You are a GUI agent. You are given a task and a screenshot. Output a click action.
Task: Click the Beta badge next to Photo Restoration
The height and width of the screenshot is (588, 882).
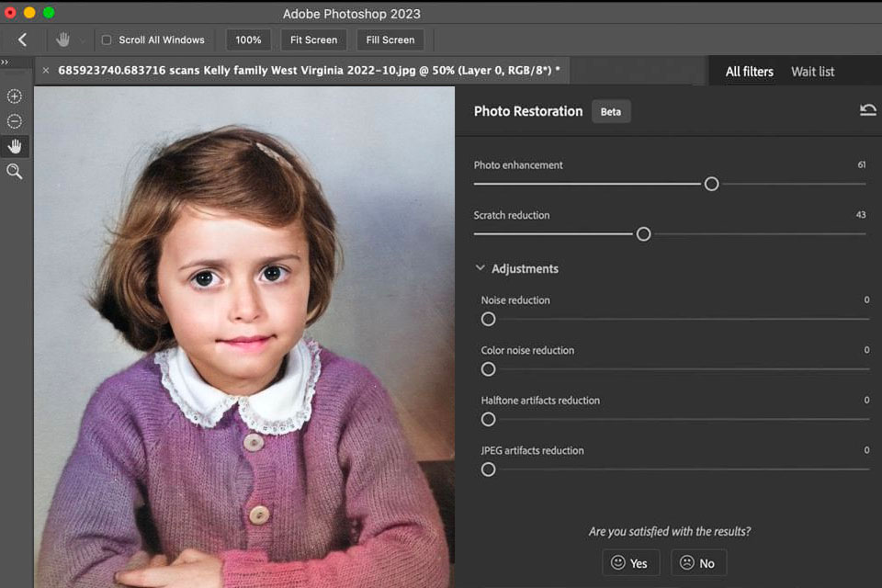[x=611, y=111]
